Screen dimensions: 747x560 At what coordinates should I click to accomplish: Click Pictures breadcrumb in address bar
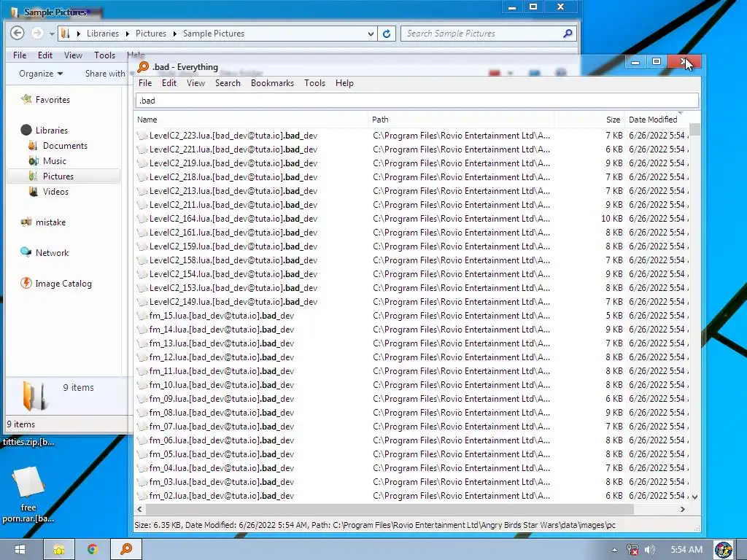150,34
